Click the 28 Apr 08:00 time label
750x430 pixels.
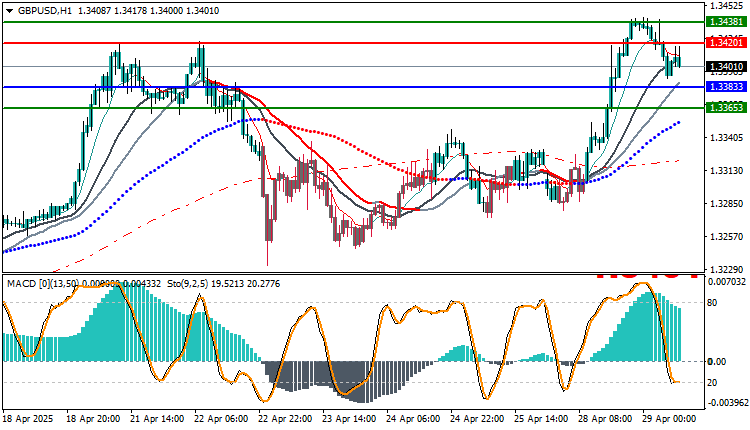pyautogui.click(x=606, y=419)
